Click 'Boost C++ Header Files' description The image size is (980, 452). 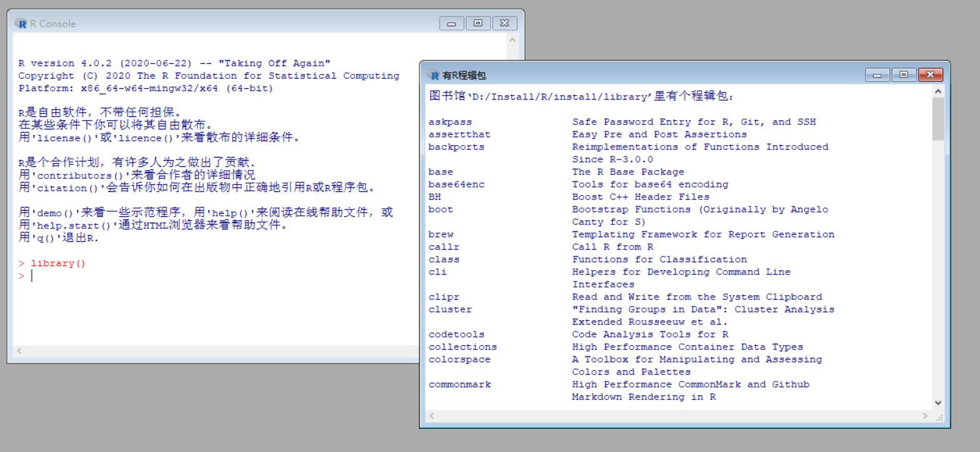(641, 197)
